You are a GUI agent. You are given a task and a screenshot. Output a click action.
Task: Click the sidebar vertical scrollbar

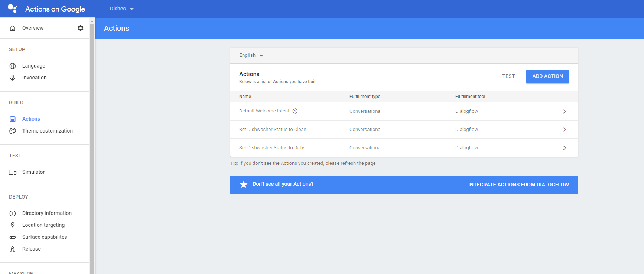coord(92,149)
